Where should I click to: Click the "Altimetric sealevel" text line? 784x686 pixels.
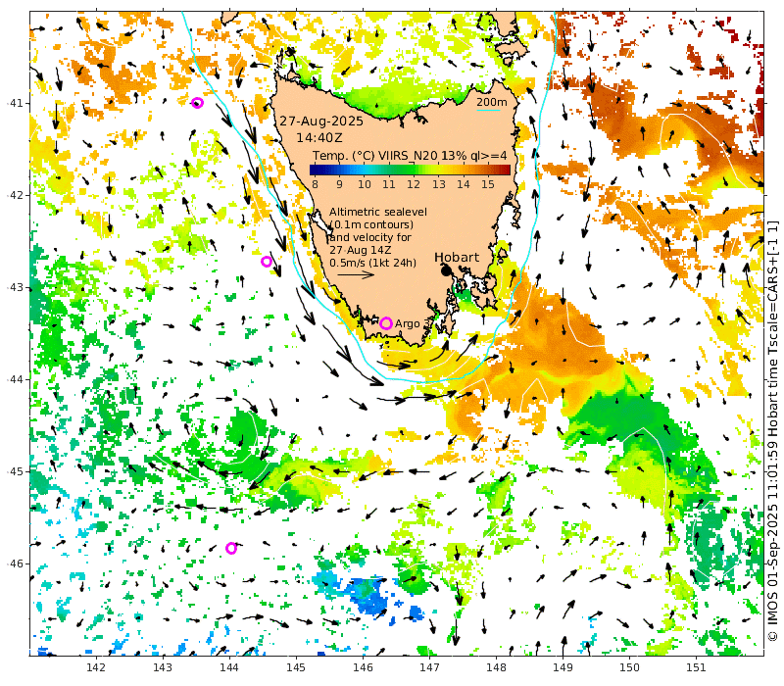click(x=378, y=212)
